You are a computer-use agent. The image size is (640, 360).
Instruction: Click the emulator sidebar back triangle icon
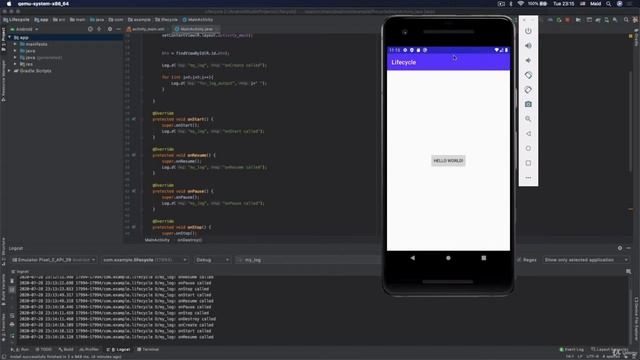pyautogui.click(x=528, y=133)
